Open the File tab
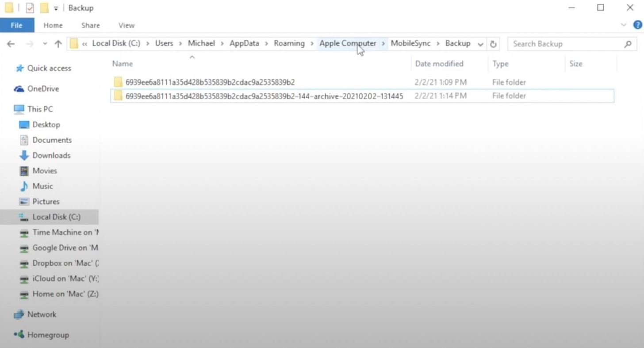644x348 pixels. [16, 25]
